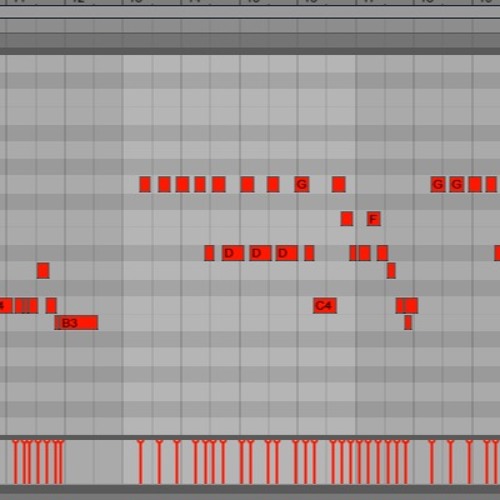Screen dimensions: 500x500
Task: Select the first D-labeled note
Action: pos(233,253)
